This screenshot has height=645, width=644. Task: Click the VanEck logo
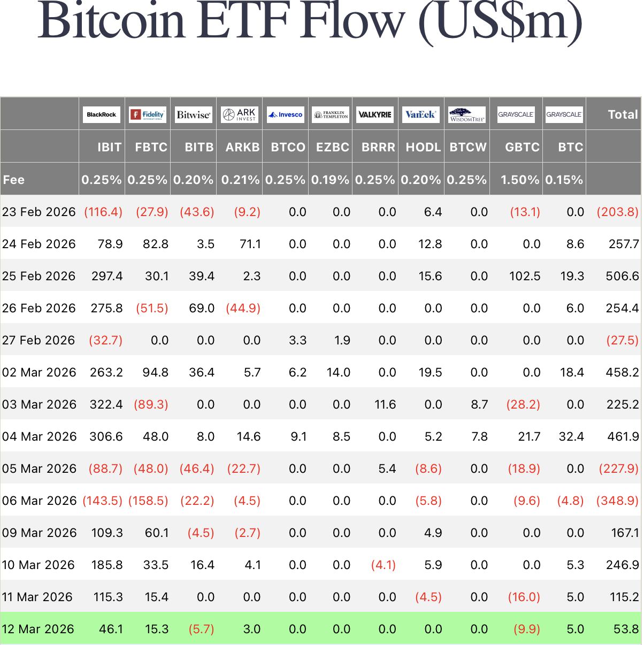coord(420,114)
